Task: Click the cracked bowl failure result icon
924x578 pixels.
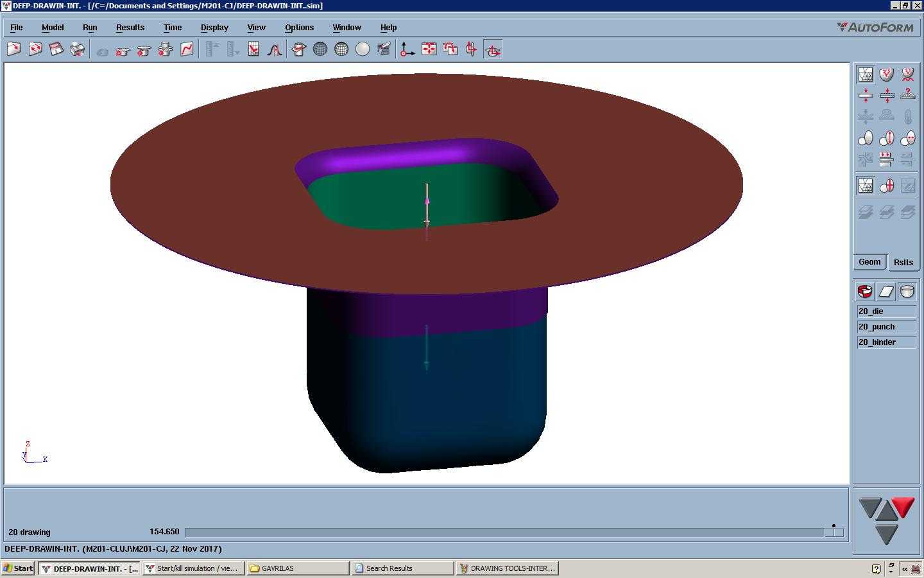Action: [887, 74]
